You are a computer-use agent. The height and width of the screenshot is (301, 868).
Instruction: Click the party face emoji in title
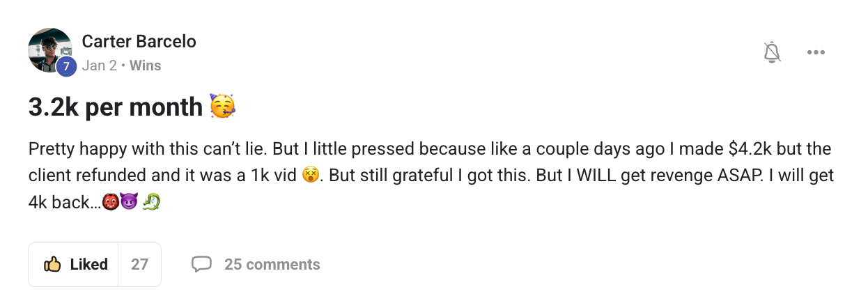tap(223, 107)
